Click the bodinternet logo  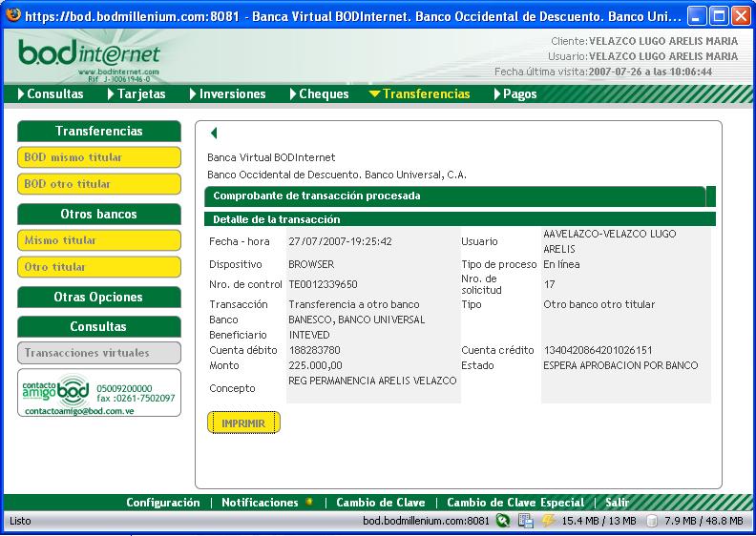tap(89, 53)
